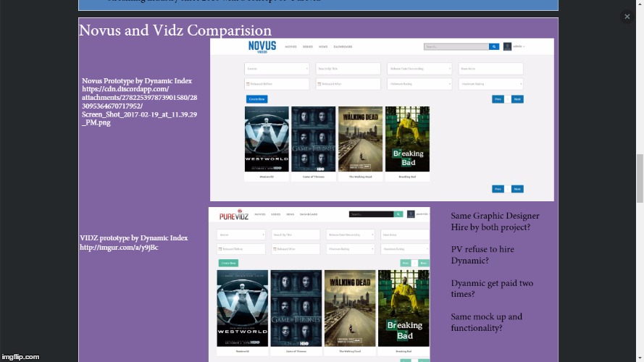
Task: Click the PureVidz logo
Action: pos(234,214)
